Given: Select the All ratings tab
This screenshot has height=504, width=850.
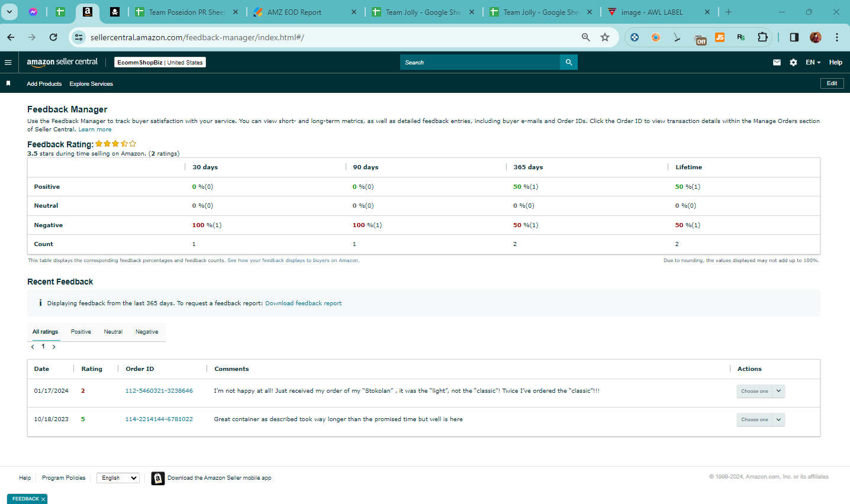Looking at the screenshot, I should pyautogui.click(x=46, y=332).
